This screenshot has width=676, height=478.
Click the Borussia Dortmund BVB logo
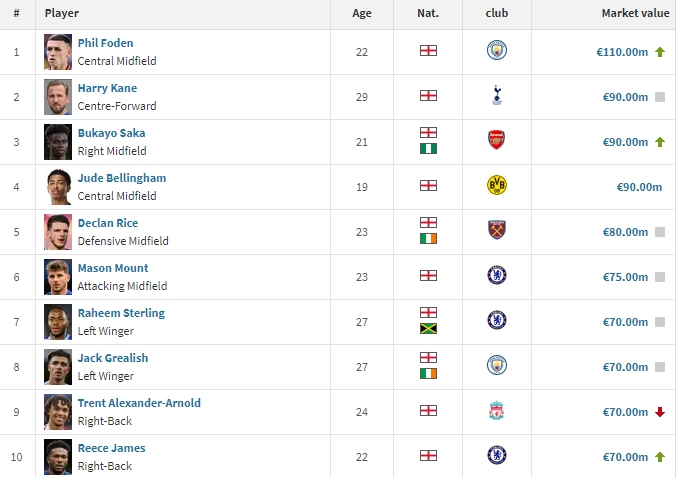(497, 185)
